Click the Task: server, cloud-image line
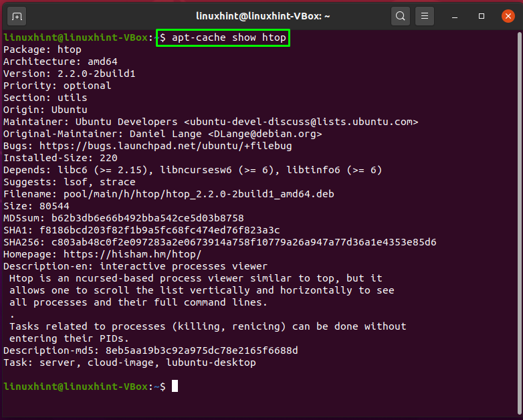The height and width of the screenshot is (420, 523). (x=130, y=362)
